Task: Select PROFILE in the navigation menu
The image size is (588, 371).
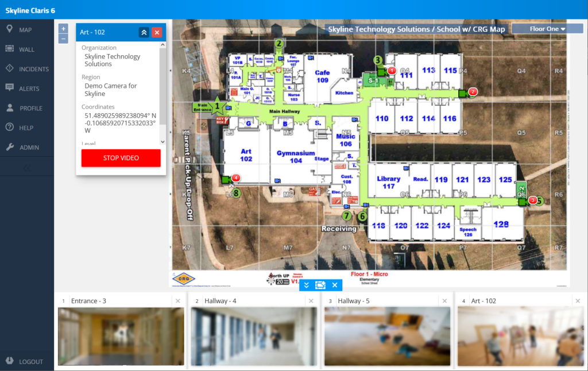Action: point(9,107)
